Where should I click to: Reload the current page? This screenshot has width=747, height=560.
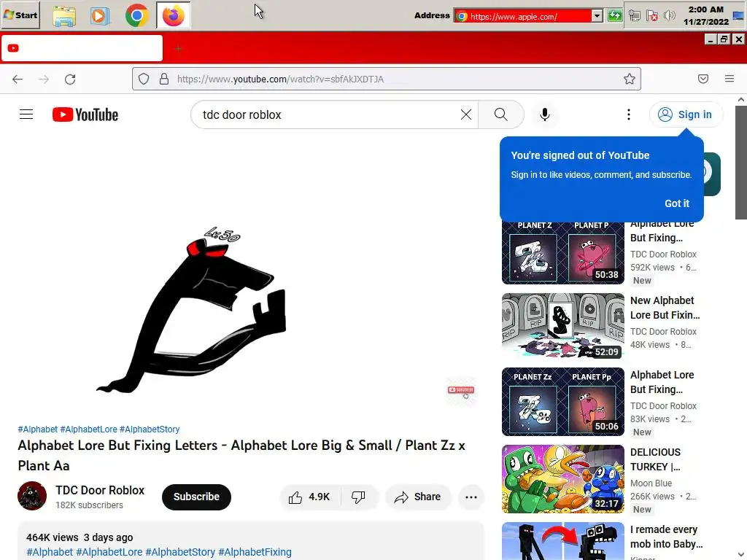point(70,79)
